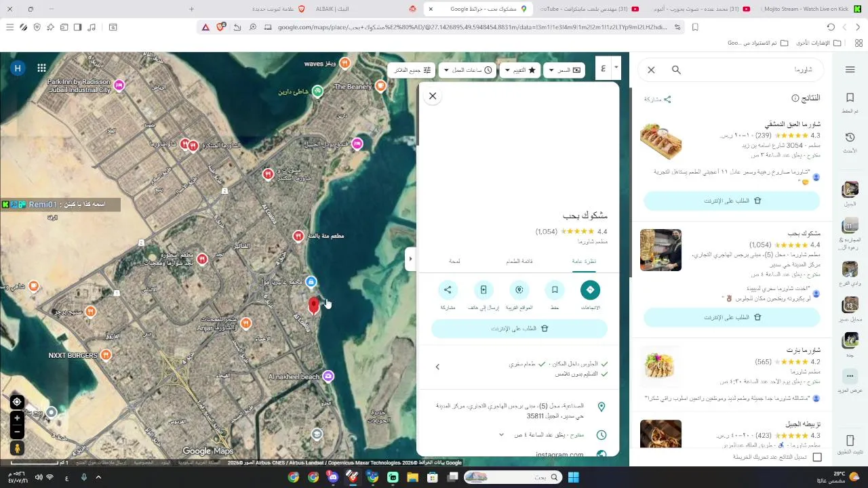Open شاورما العبق الدمشقي result photo
Screen dimensions: 868x488
[660, 140]
